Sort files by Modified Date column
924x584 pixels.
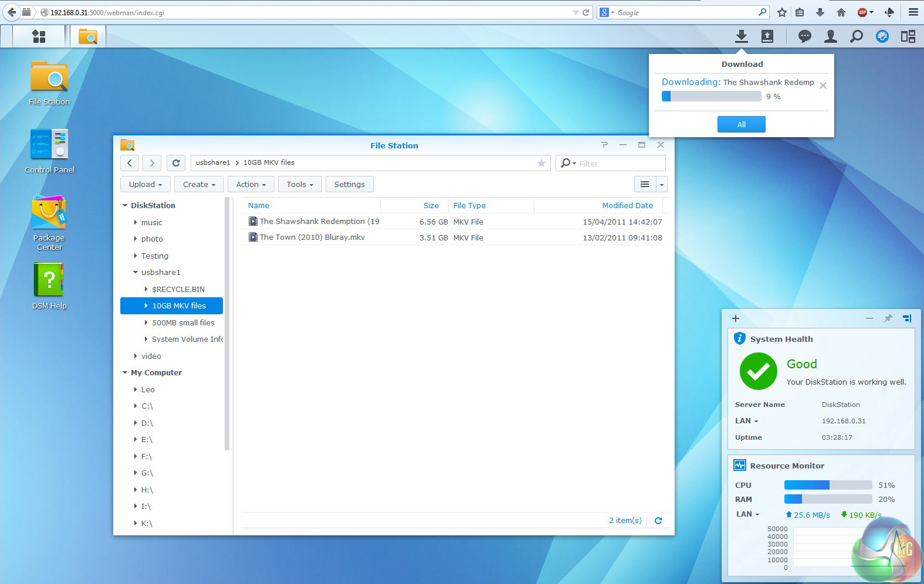(x=627, y=205)
